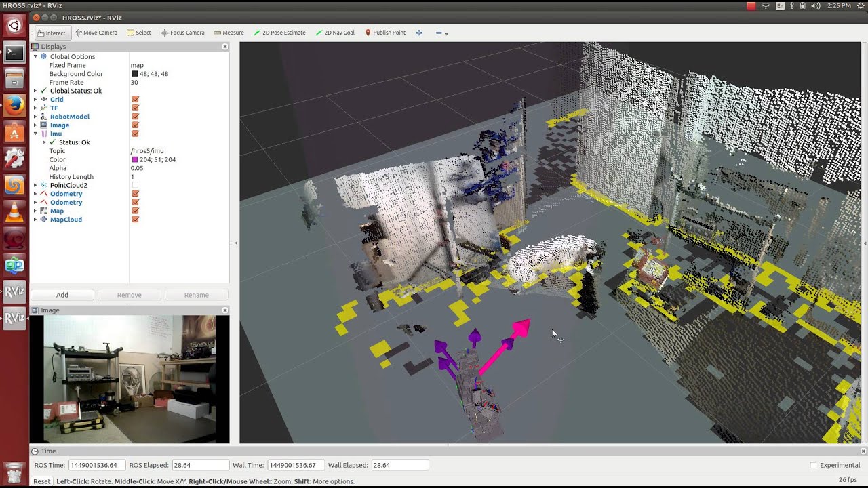Enable the Experimental checkbox
Image resolution: width=868 pixels, height=488 pixels.
click(x=813, y=466)
